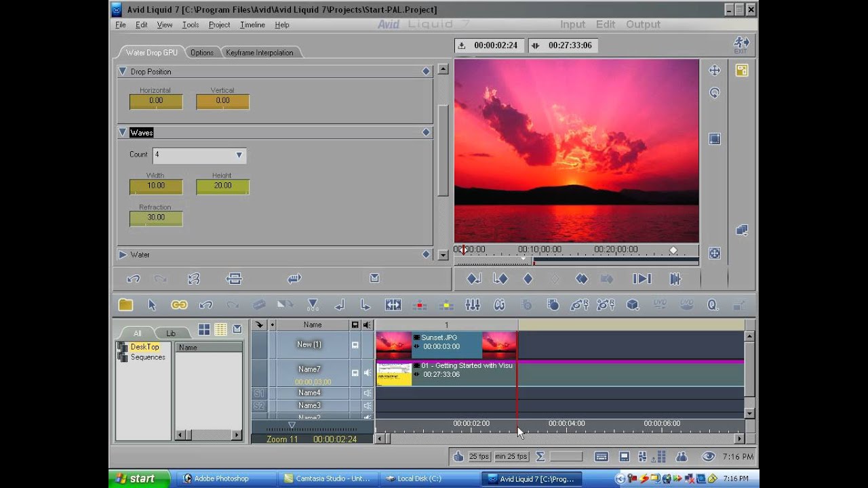Click the yellow marker segment icon
The image size is (868, 488).
[446, 305]
